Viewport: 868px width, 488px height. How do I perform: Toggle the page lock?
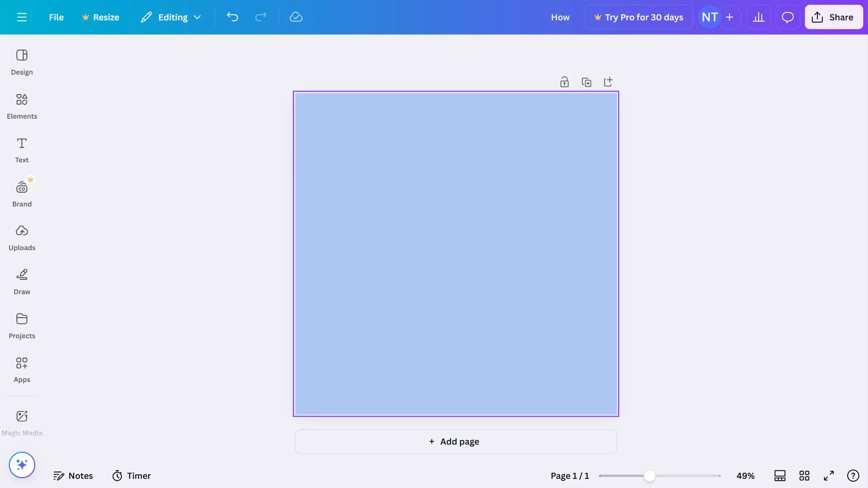coord(564,82)
